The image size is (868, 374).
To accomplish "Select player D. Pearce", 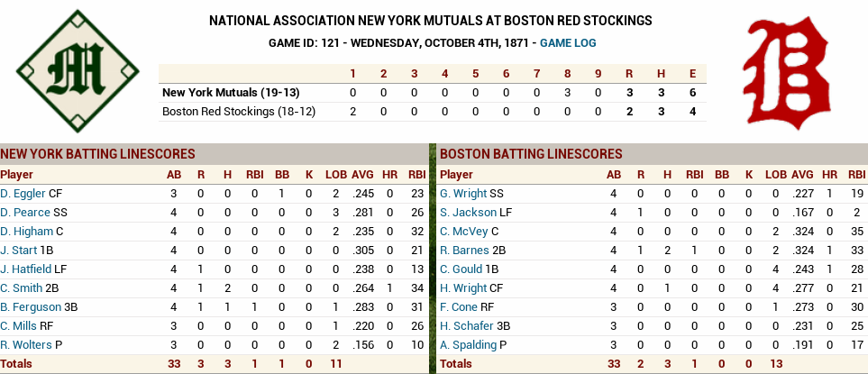I will tap(23, 212).
